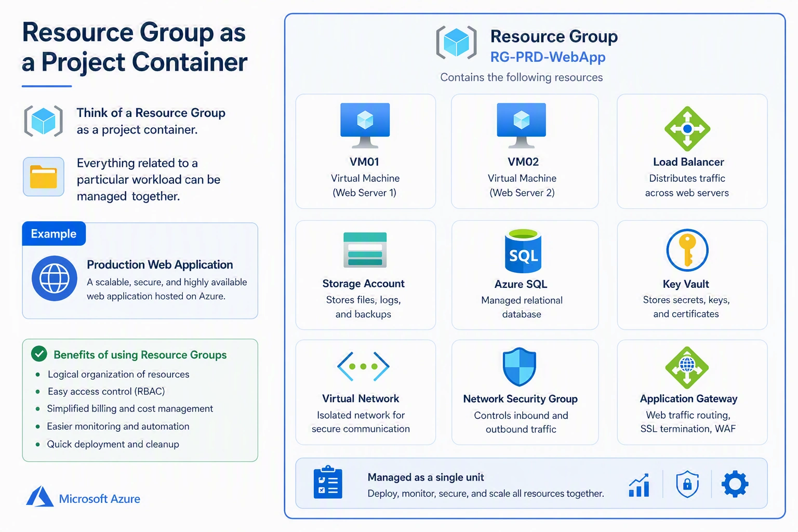This screenshot has height=532, width=798.
Task: Click the "Quick deployment and cleanup" bullet
Action: (x=113, y=444)
